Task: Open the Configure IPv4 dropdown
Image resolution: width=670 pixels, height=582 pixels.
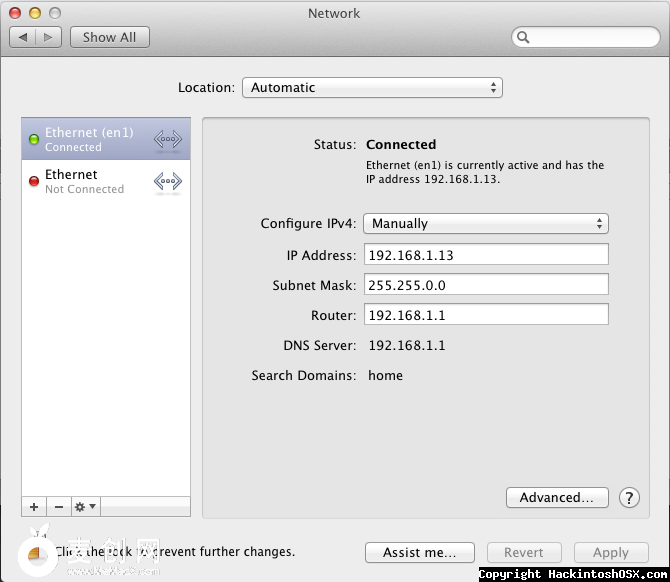Action: pyautogui.click(x=486, y=224)
